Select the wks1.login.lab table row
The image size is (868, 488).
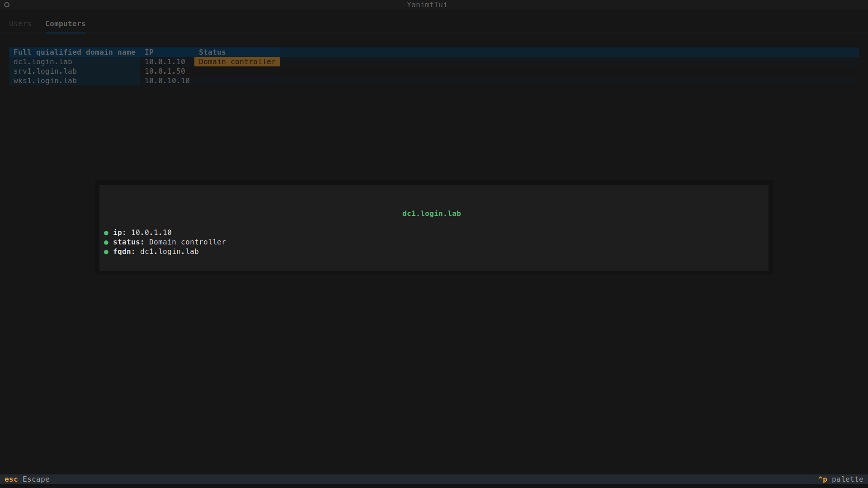[45, 81]
